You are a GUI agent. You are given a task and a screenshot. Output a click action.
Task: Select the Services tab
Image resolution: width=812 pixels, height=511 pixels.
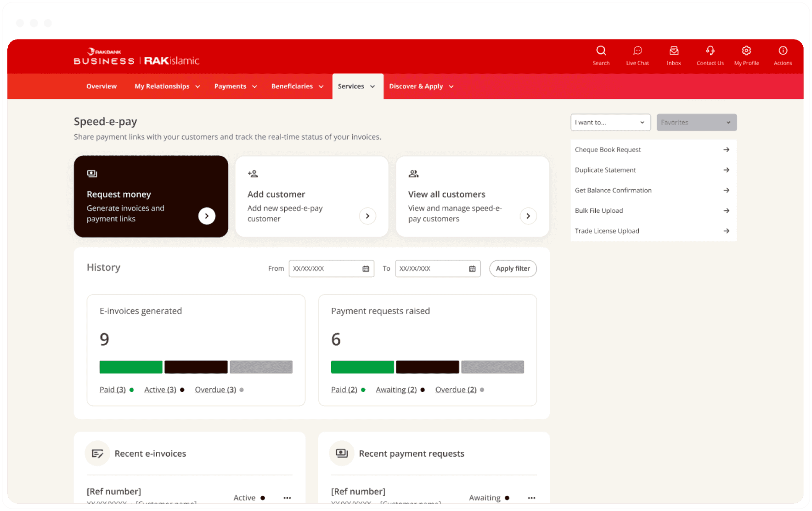coord(357,86)
